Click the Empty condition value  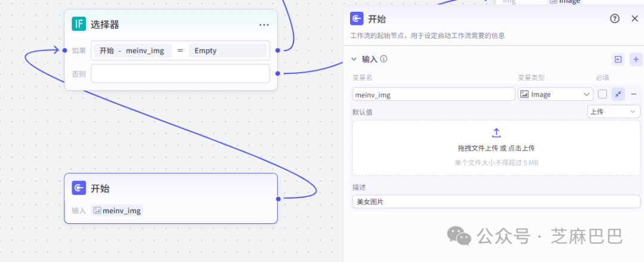click(228, 51)
